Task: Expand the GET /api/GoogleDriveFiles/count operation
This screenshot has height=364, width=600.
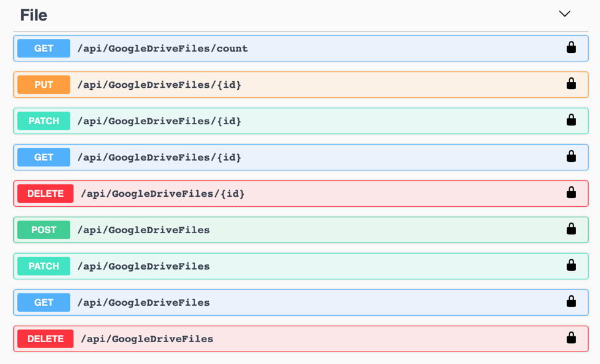Action: click(x=301, y=48)
